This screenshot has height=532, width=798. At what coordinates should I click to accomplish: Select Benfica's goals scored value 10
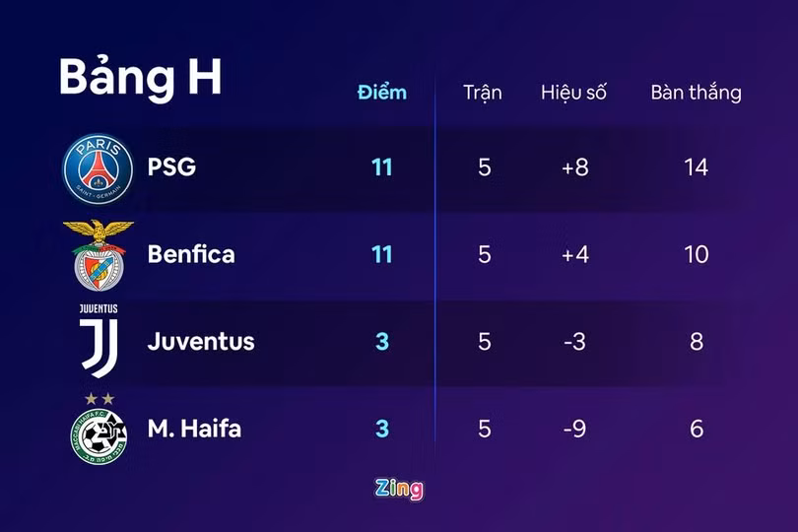coord(696,254)
